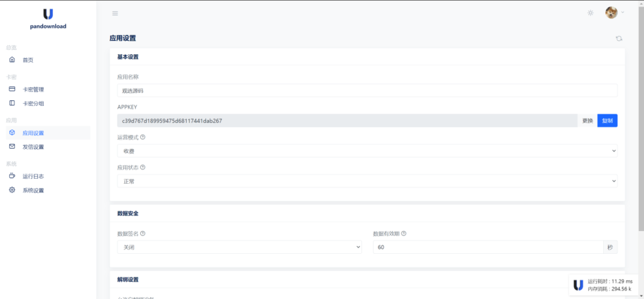
Task: Click the 应用名称 input field
Action: tap(366, 91)
